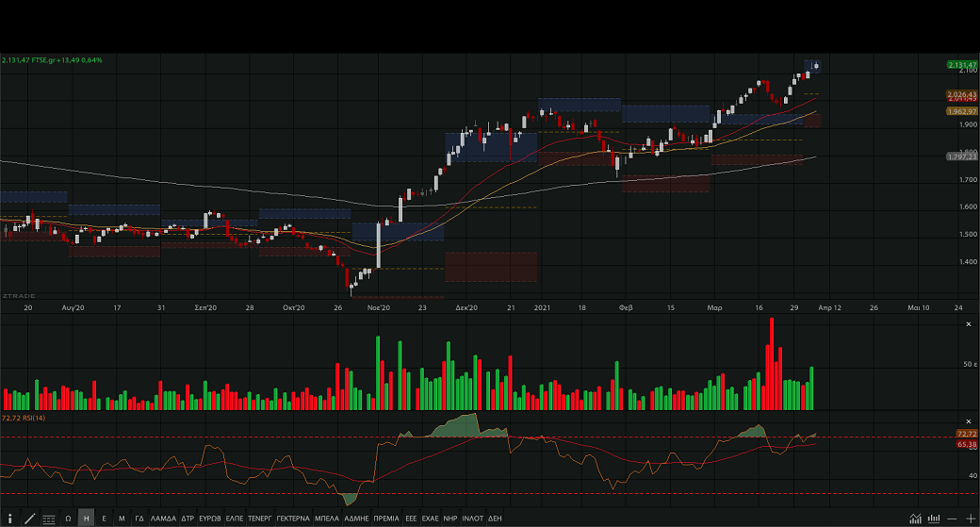Click the 2.026,43 moving average tag
980x527 pixels.
coord(962,94)
